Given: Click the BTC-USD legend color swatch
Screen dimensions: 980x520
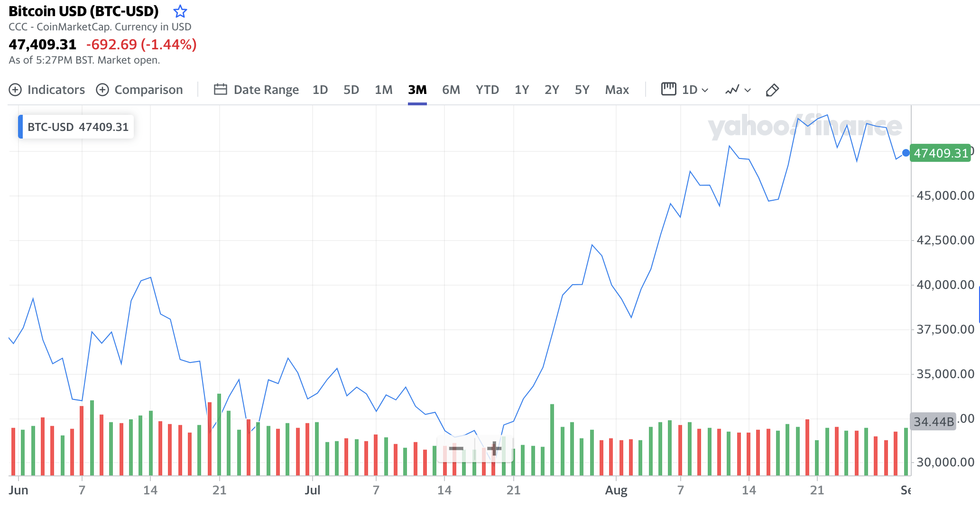Looking at the screenshot, I should pos(20,127).
